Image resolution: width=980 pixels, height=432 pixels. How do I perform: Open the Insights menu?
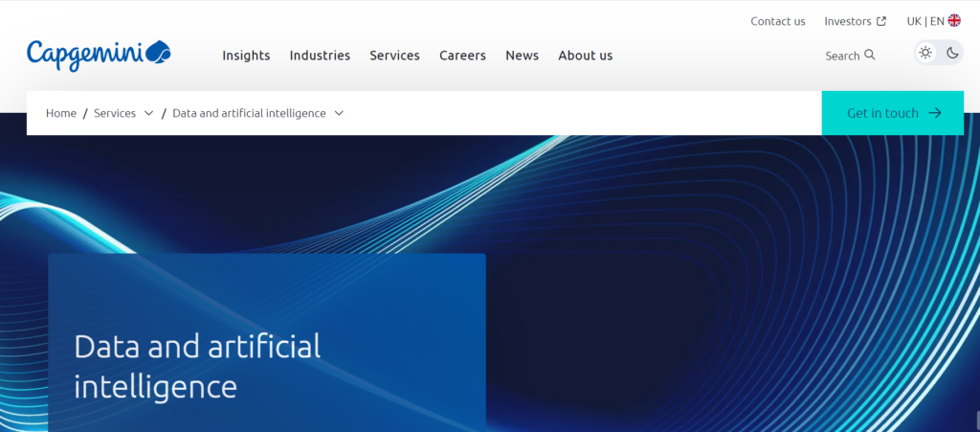click(x=246, y=56)
